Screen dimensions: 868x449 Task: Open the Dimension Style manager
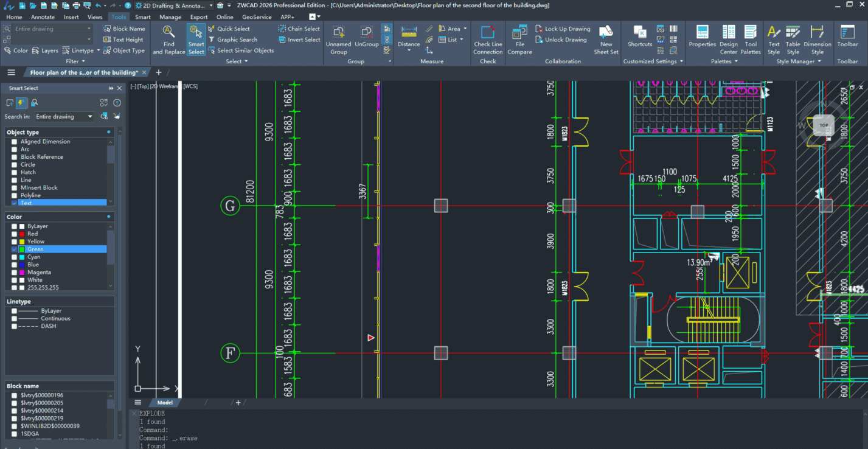[x=817, y=40]
